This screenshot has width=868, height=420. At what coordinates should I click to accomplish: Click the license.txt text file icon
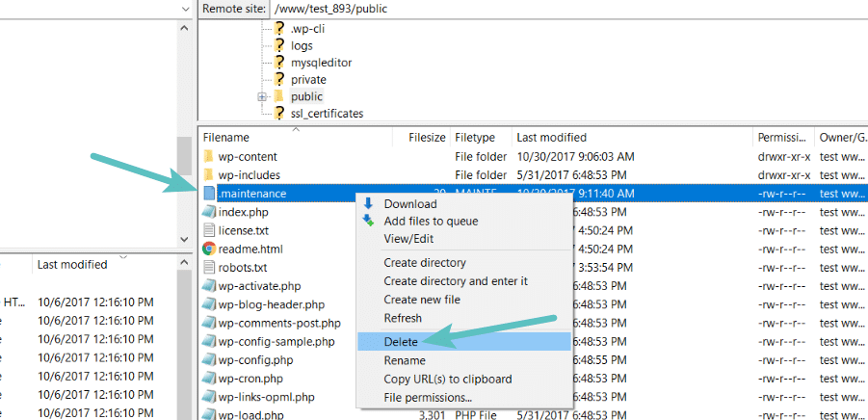pos(209,230)
